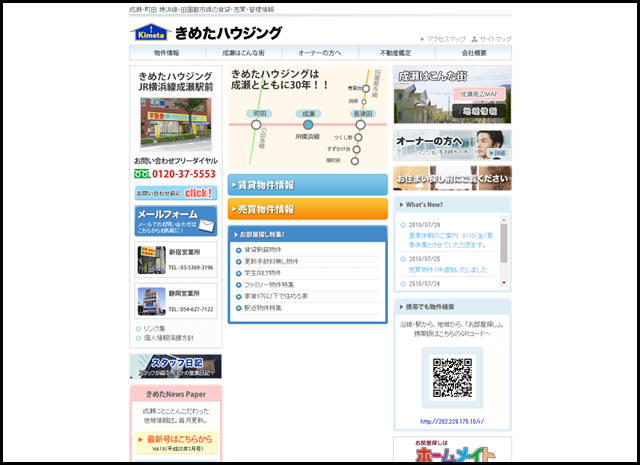
Task: Click 最新号はこちらから button
Action: tap(176, 443)
